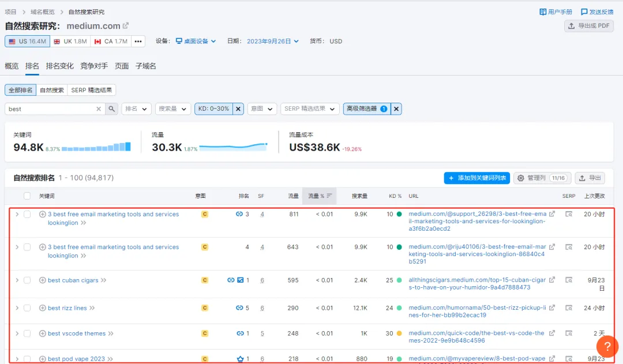Viewport: 623px width, 364px height.
Task: Tick the select-all checkbox in table header
Action: click(x=27, y=196)
